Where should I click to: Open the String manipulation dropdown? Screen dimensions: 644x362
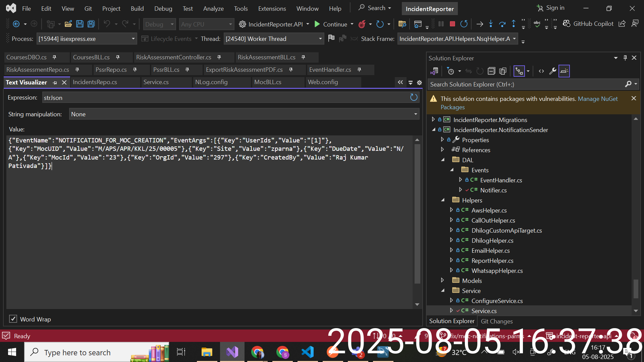click(416, 114)
